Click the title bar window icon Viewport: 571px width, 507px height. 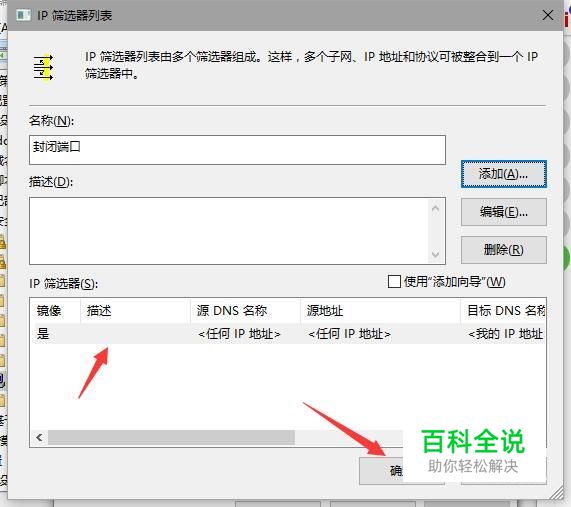coord(23,15)
